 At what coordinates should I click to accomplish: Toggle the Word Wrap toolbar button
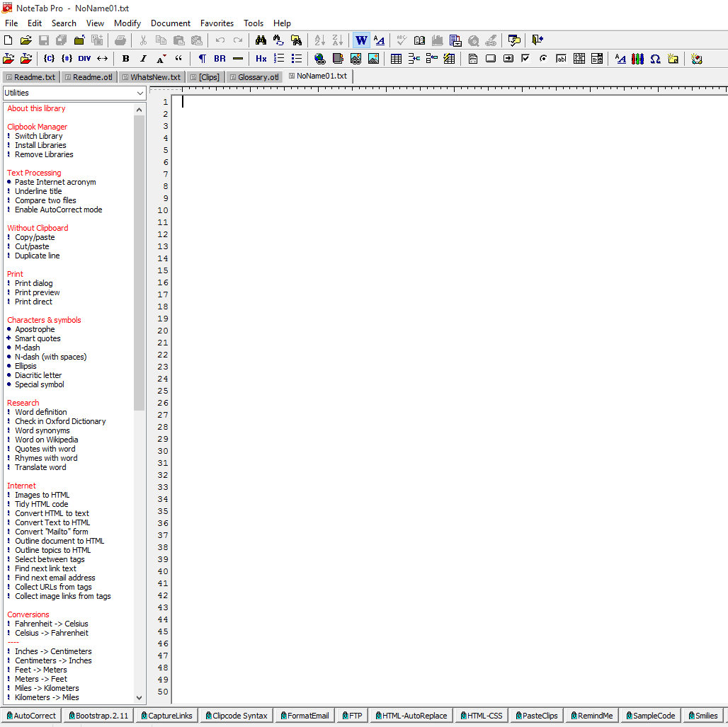(361, 40)
